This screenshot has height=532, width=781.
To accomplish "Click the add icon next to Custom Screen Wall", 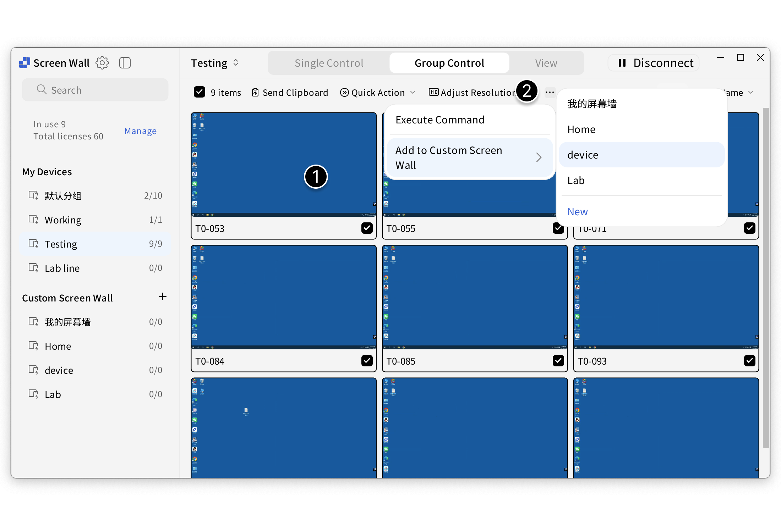I will (163, 297).
